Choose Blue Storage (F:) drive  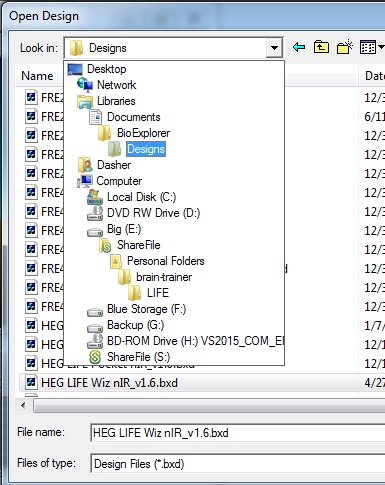pyautogui.click(x=146, y=309)
